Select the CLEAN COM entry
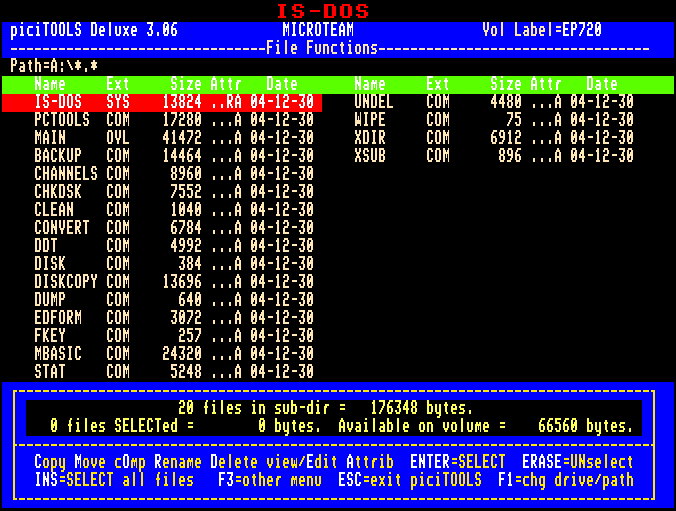 coord(174,210)
